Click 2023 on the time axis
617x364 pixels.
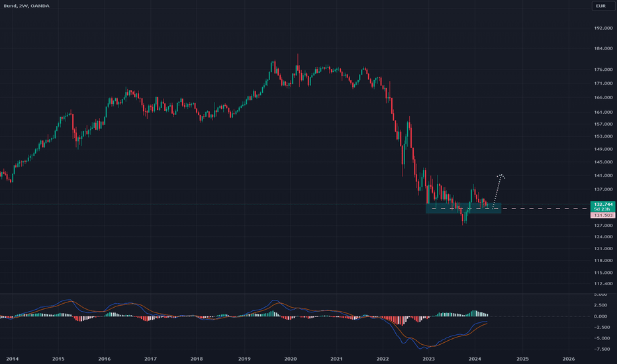(x=428, y=359)
